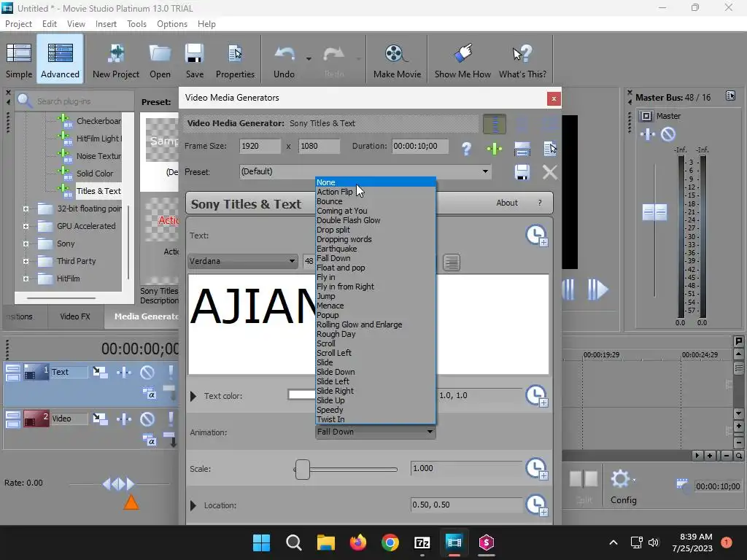Image resolution: width=747 pixels, height=560 pixels.
Task: Expand the Third Party folder
Action: [26, 261]
